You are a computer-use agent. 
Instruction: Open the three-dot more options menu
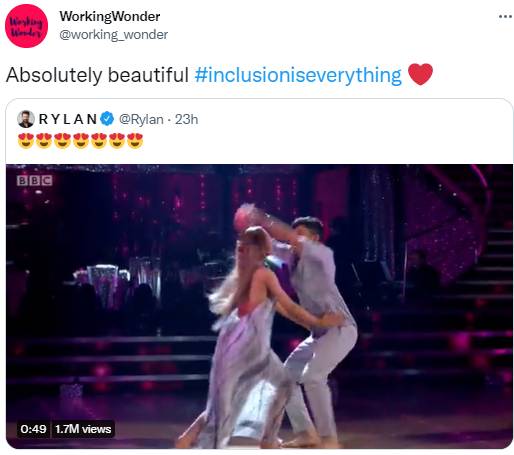[x=505, y=16]
